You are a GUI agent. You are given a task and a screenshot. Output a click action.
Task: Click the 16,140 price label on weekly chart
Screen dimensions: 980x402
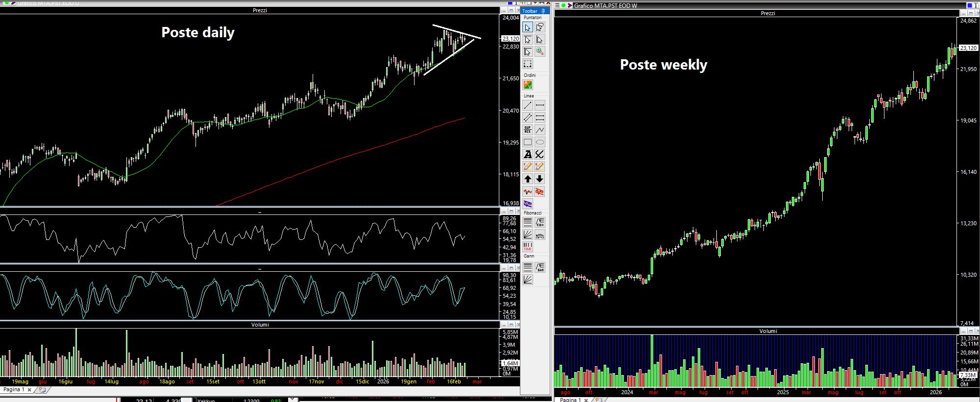tap(968, 172)
